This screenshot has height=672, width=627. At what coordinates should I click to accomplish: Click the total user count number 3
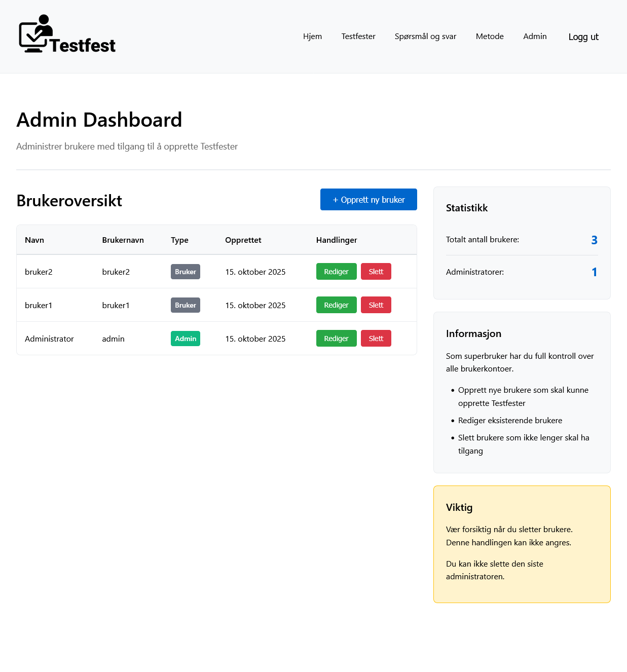(594, 240)
